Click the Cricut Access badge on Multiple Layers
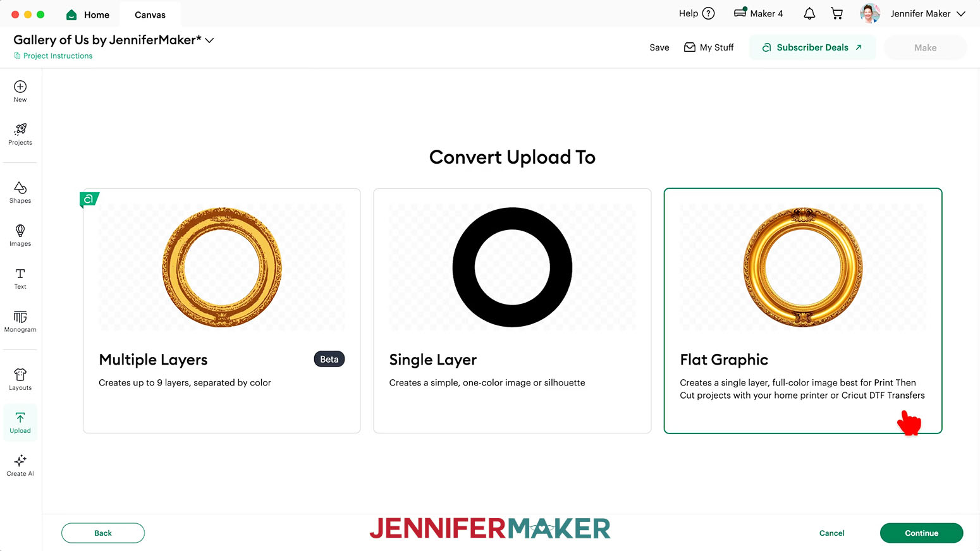This screenshot has width=980, height=551. coord(89,199)
